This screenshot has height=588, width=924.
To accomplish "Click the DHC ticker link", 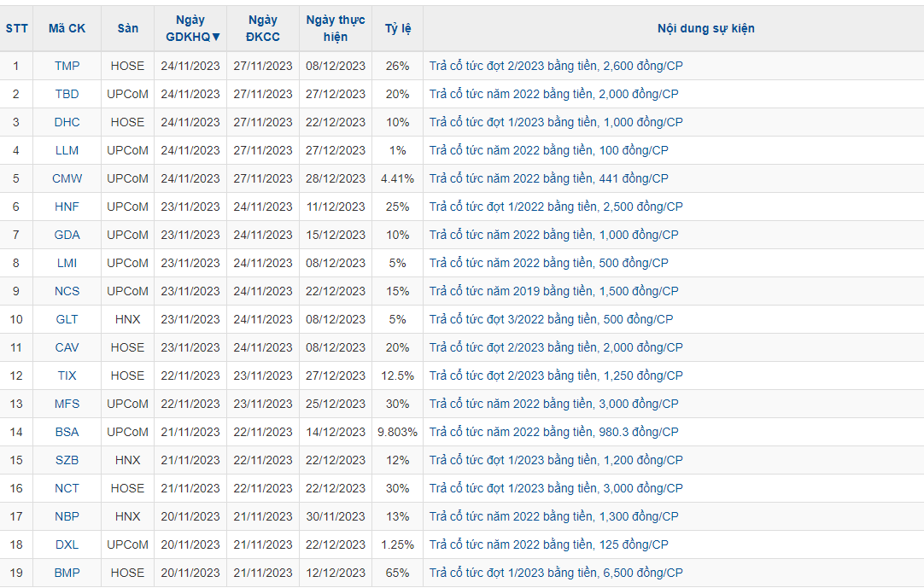I will (x=67, y=122).
